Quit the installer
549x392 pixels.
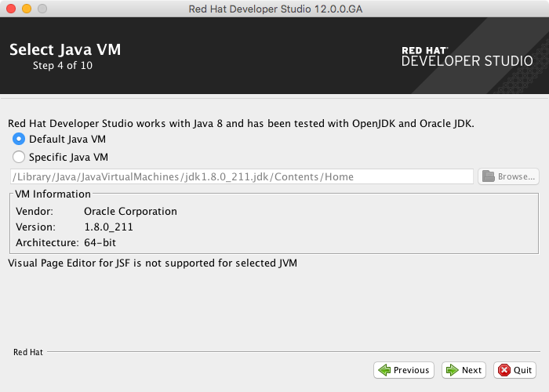tap(514, 370)
